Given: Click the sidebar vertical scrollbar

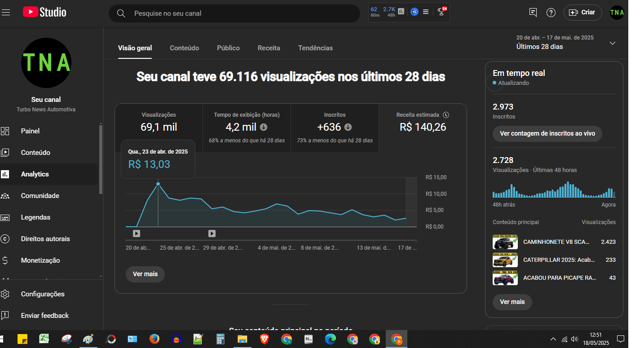Looking at the screenshot, I should tap(101, 159).
